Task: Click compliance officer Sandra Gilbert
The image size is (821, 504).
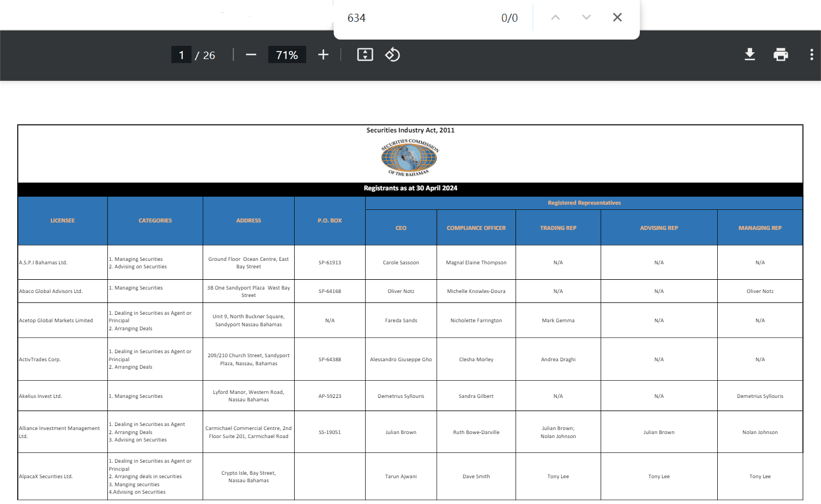Action: (476, 396)
